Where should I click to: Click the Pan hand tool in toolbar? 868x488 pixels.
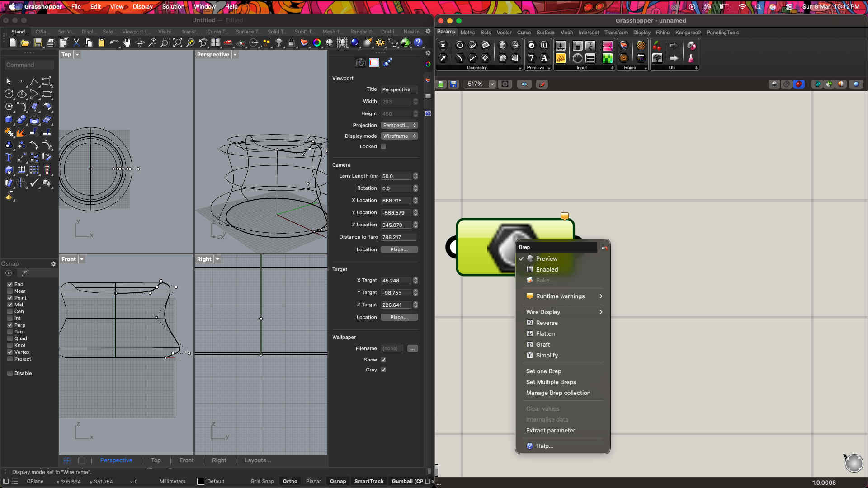tap(127, 42)
